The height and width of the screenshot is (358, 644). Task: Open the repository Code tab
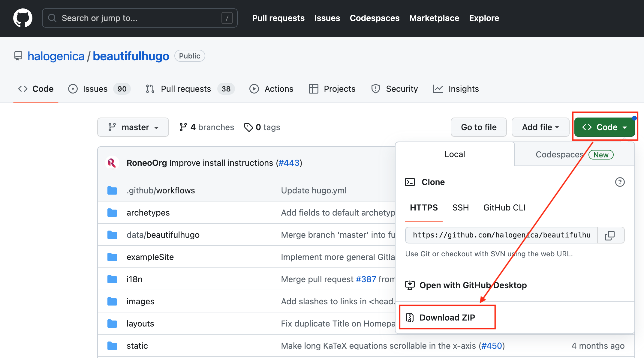(36, 89)
